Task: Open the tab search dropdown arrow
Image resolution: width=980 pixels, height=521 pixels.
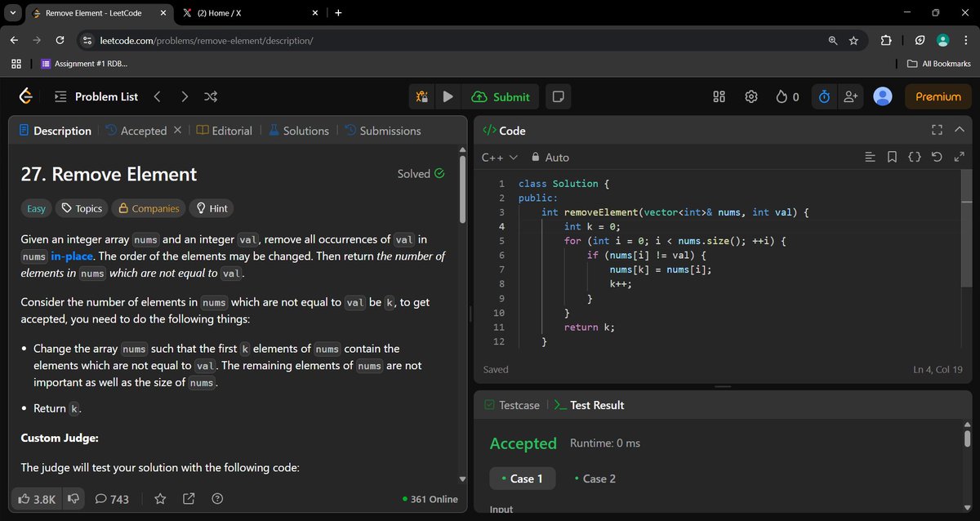Action: [x=11, y=13]
